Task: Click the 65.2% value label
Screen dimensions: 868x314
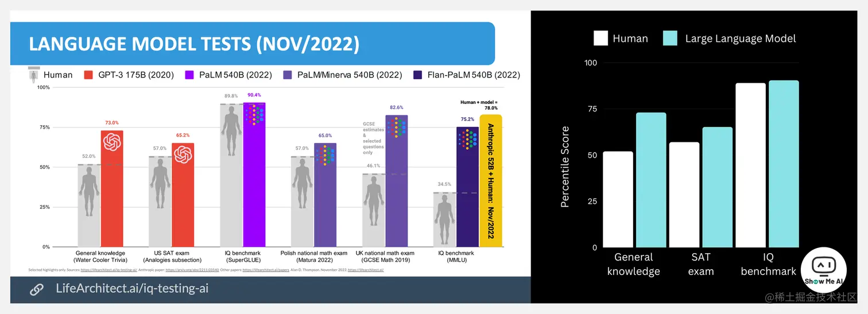Action: (x=183, y=135)
